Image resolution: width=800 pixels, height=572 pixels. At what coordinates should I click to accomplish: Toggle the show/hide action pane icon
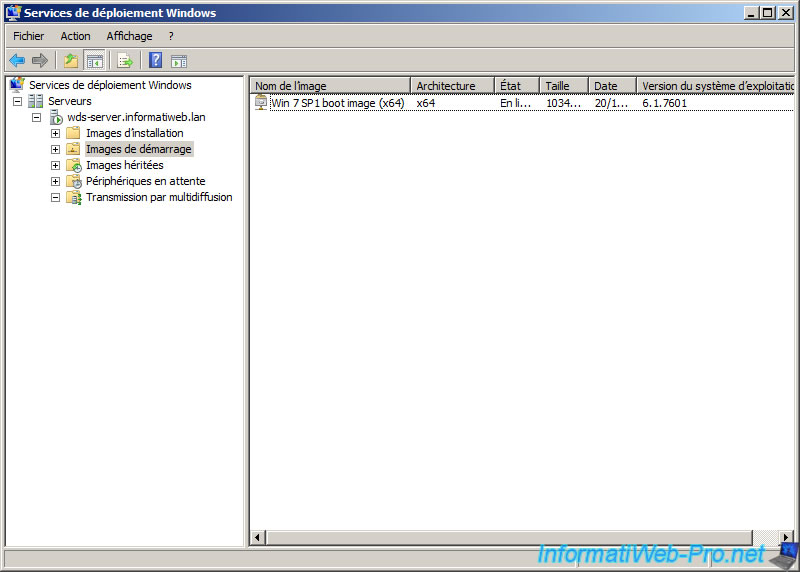pyautogui.click(x=179, y=61)
